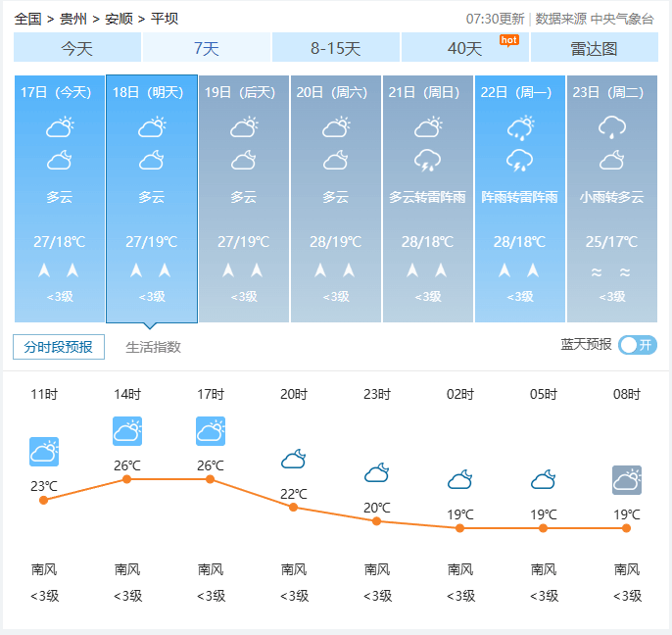Select the 分时段预报 tab
Screen dimensions: 672x635
pyautogui.click(x=59, y=347)
